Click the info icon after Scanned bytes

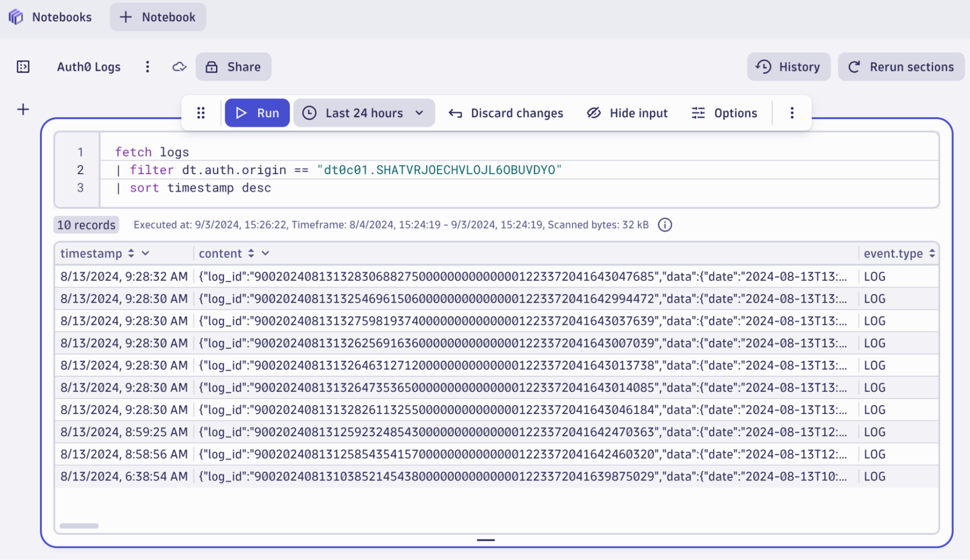pyautogui.click(x=665, y=224)
